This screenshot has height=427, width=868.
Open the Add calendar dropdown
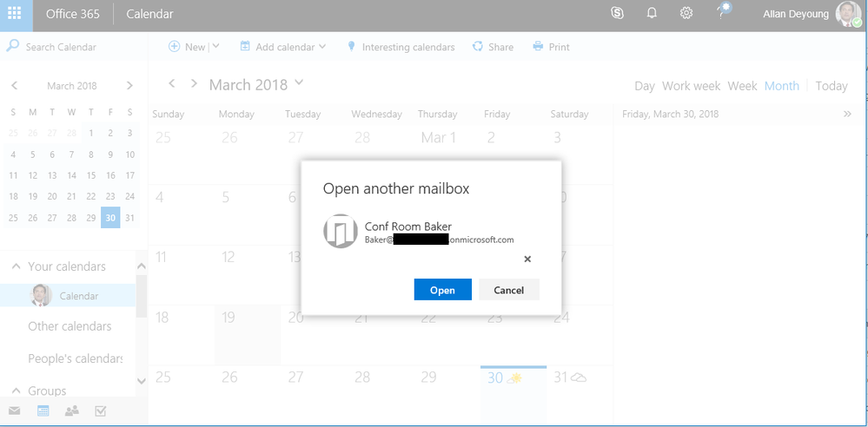[x=322, y=47]
